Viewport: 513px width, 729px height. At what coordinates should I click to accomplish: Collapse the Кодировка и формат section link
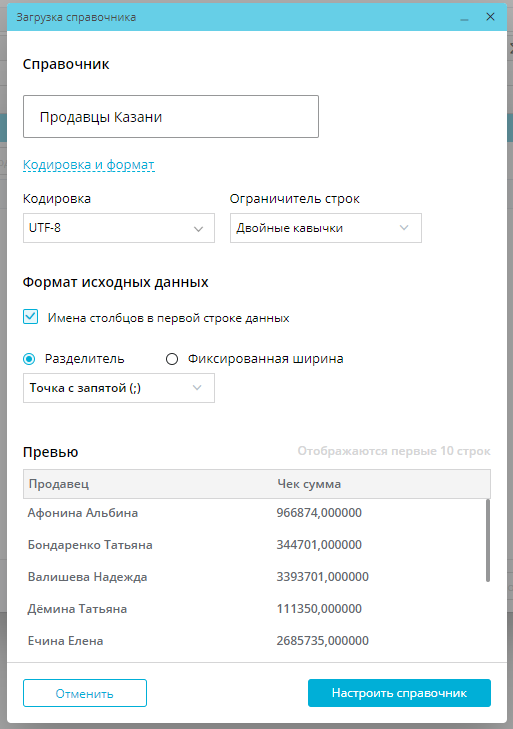(88, 165)
